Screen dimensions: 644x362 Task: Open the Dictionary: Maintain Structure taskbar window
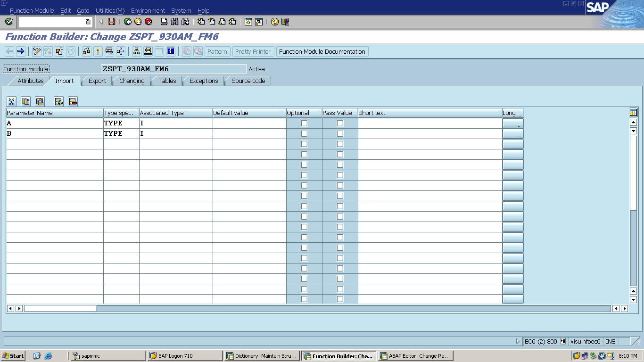click(262, 356)
